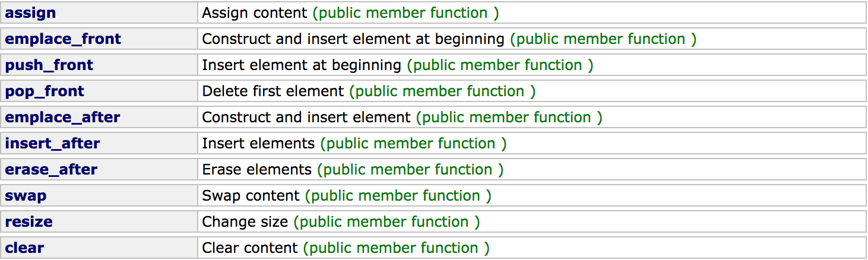Open pop_front member function page
The width and height of the screenshot is (868, 260).
[x=45, y=91]
